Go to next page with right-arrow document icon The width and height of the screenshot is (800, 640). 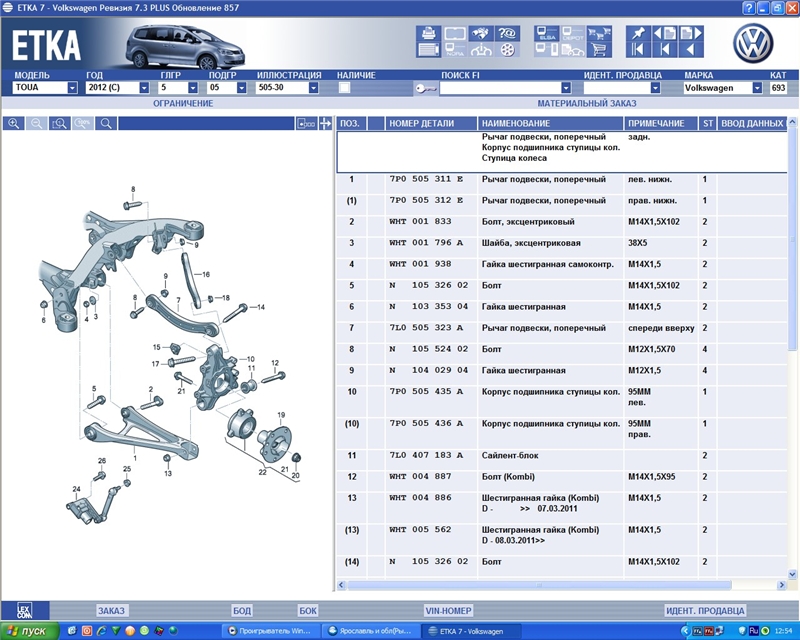691,34
